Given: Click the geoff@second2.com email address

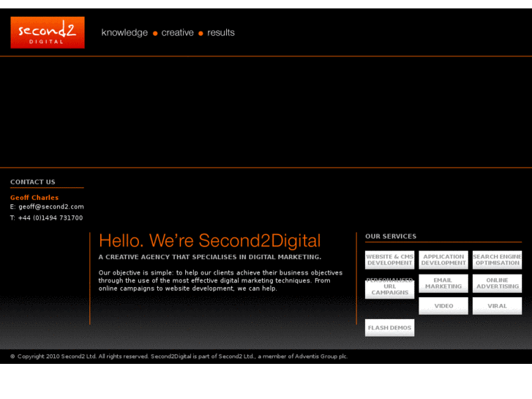Looking at the screenshot, I should (51, 206).
